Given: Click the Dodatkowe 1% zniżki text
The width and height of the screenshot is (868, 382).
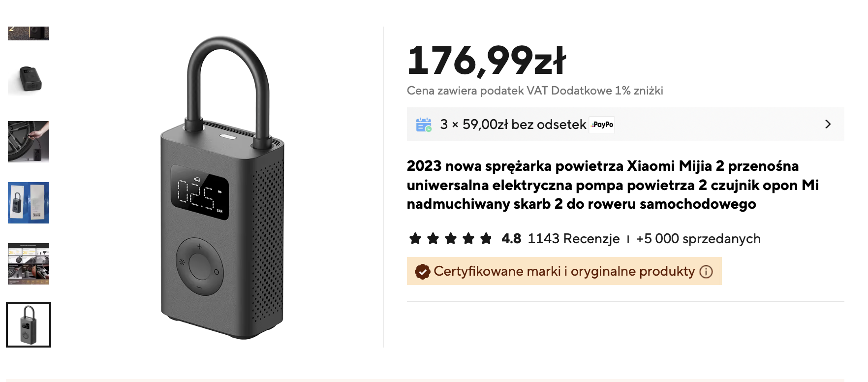Looking at the screenshot, I should point(607,91).
